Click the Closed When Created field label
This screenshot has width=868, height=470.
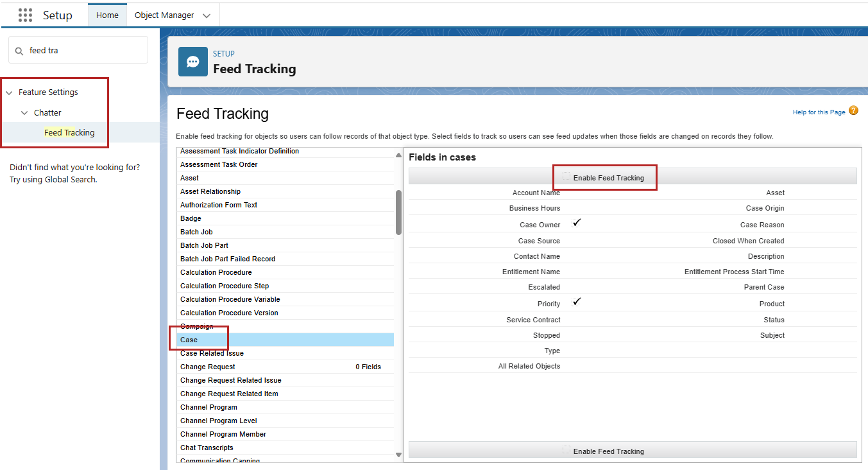[749, 241]
